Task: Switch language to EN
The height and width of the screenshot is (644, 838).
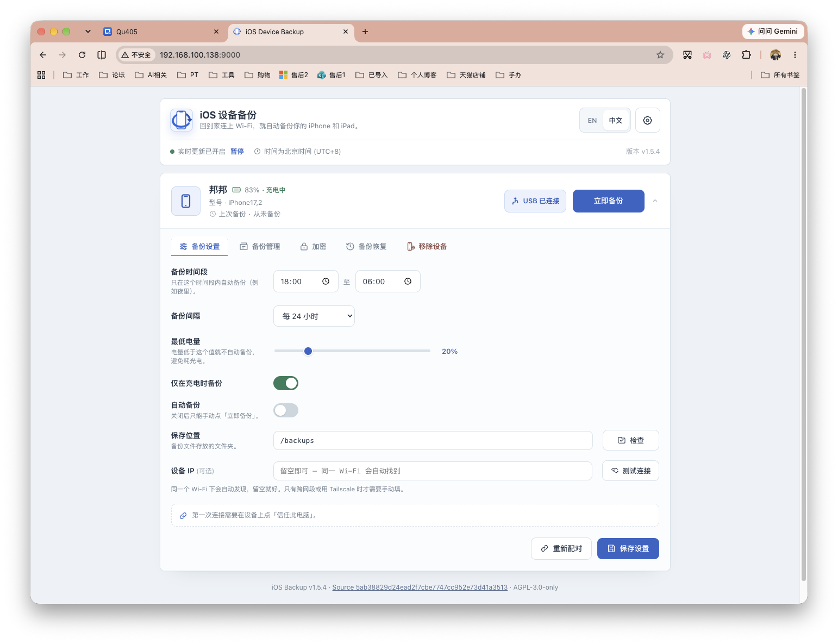Action: [x=592, y=121]
